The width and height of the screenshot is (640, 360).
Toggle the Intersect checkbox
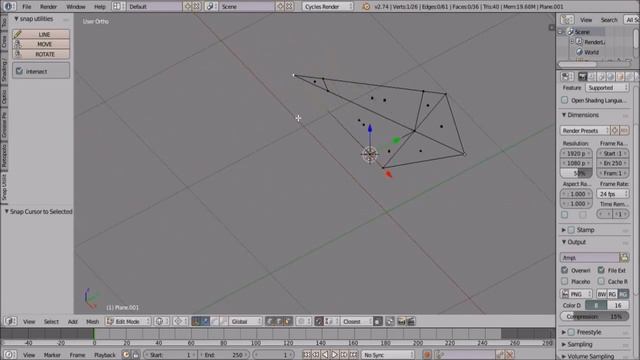point(19,71)
